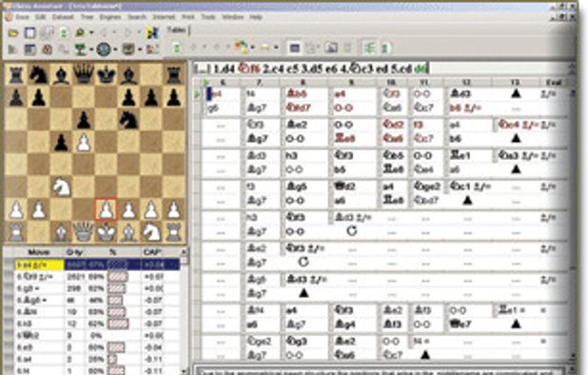Select the 6.e3 row in move list
The height and width of the screenshot is (375, 588).
pyautogui.click(x=97, y=347)
